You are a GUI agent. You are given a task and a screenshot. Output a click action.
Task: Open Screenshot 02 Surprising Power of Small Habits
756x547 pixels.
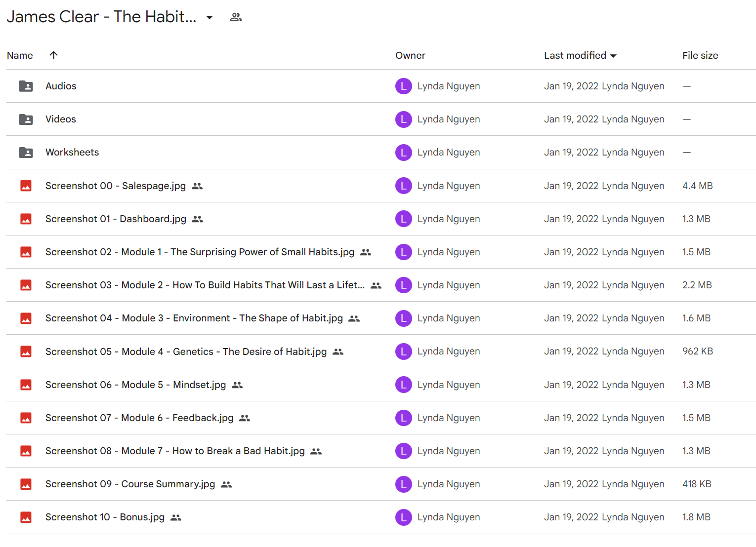point(200,252)
